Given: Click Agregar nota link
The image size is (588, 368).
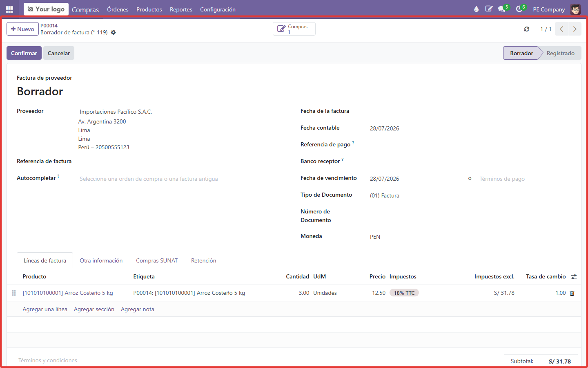Looking at the screenshot, I should [x=138, y=310].
